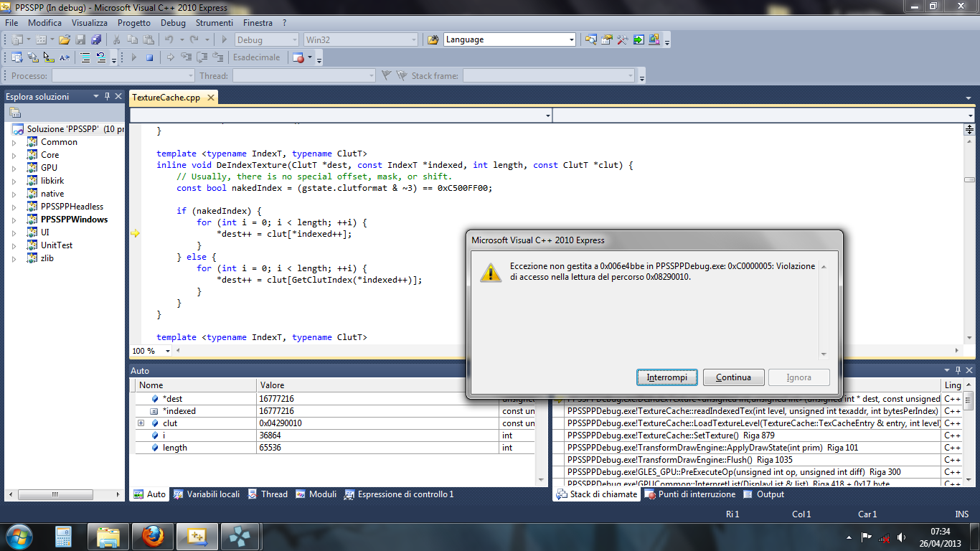Open Solution Explorer via toolbar icon right of Language box
This screenshot has height=551, width=980.
click(591, 39)
